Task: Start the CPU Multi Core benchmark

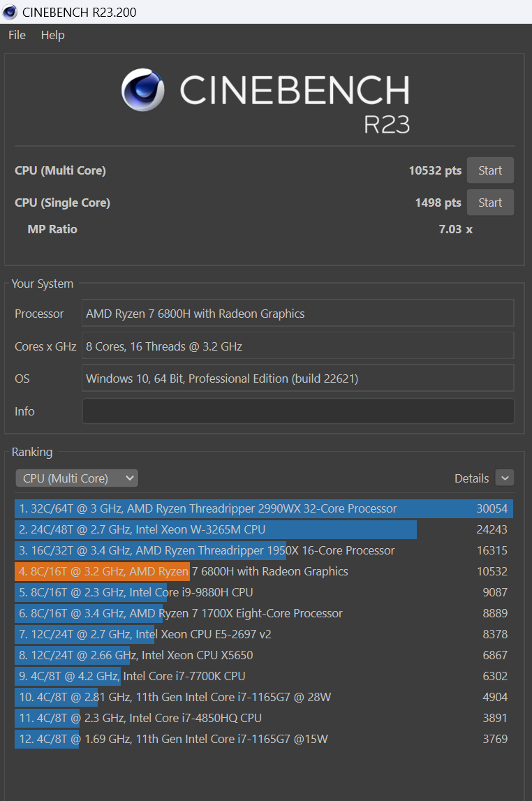Action: (490, 170)
